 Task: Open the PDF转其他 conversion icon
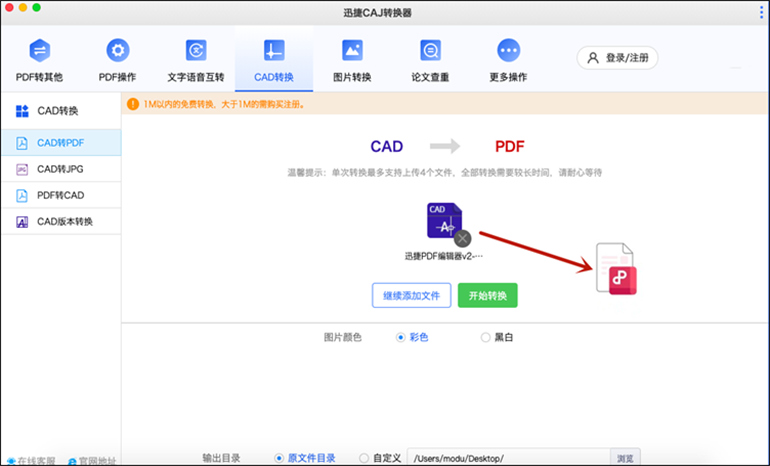(x=40, y=50)
